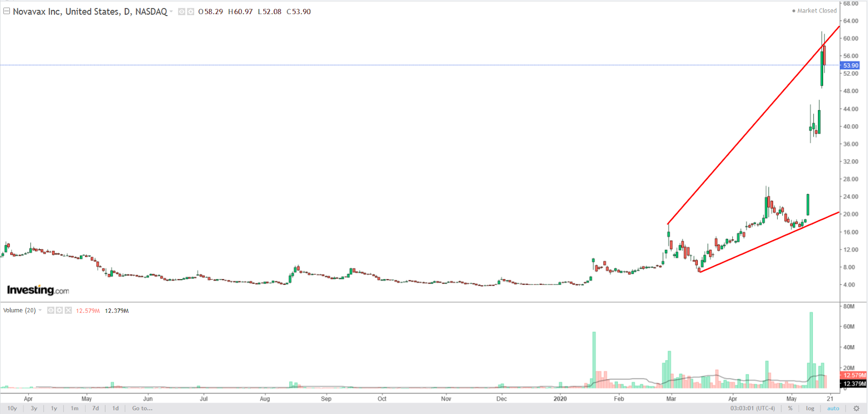868x414 pixels.
Task: Click the 2020 label on the time axis
Action: click(x=560, y=399)
